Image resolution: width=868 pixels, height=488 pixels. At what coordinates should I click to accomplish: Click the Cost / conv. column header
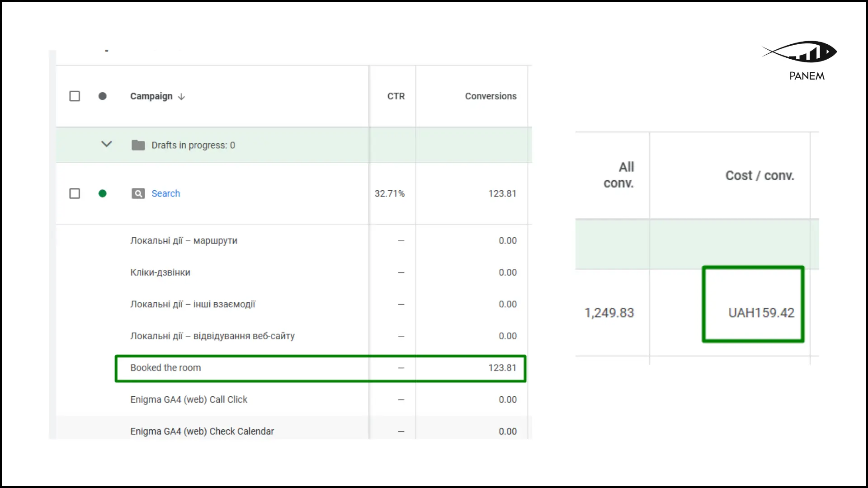[x=759, y=175]
